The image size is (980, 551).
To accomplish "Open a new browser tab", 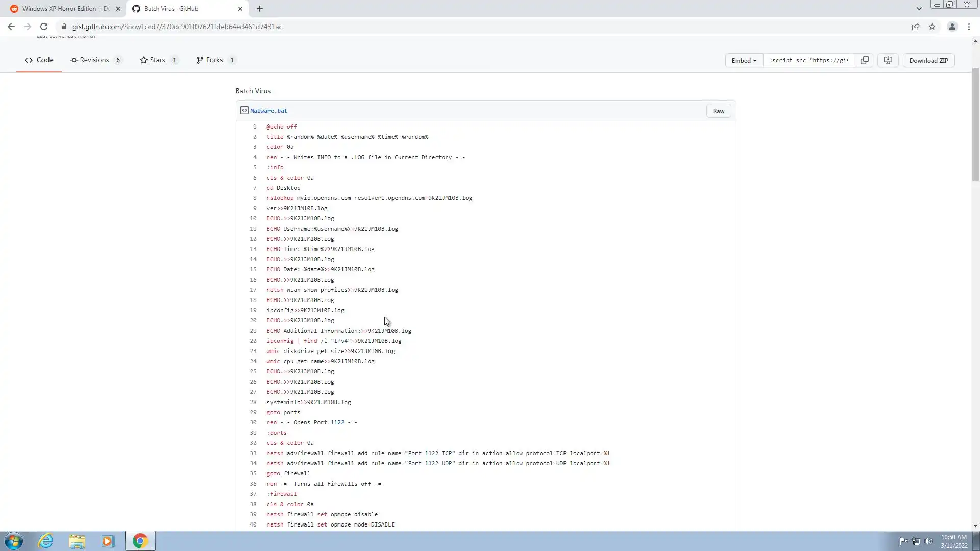I will 260,9.
